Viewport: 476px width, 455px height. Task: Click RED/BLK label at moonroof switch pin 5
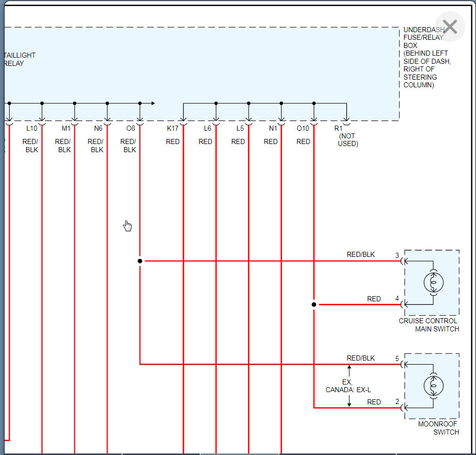[x=361, y=358]
